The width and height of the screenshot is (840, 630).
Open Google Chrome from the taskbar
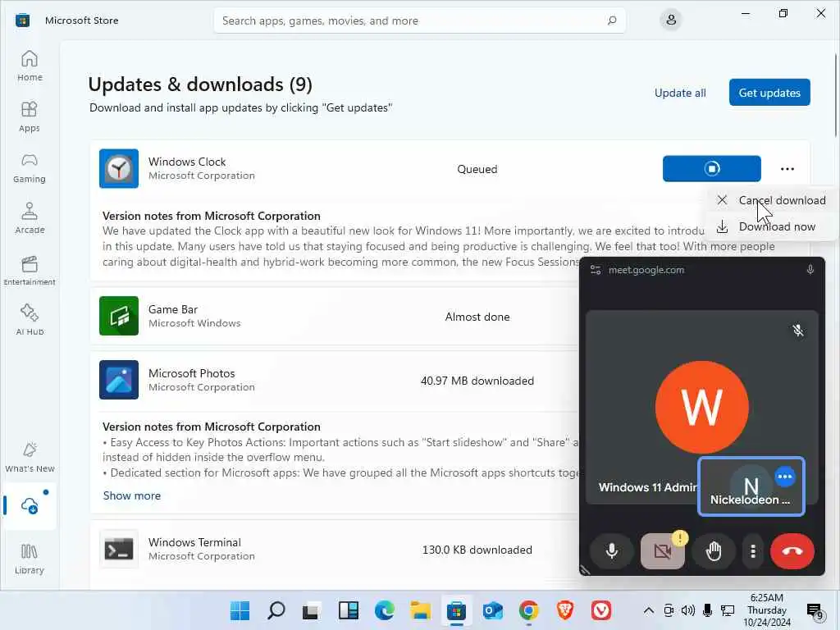pyautogui.click(x=529, y=610)
